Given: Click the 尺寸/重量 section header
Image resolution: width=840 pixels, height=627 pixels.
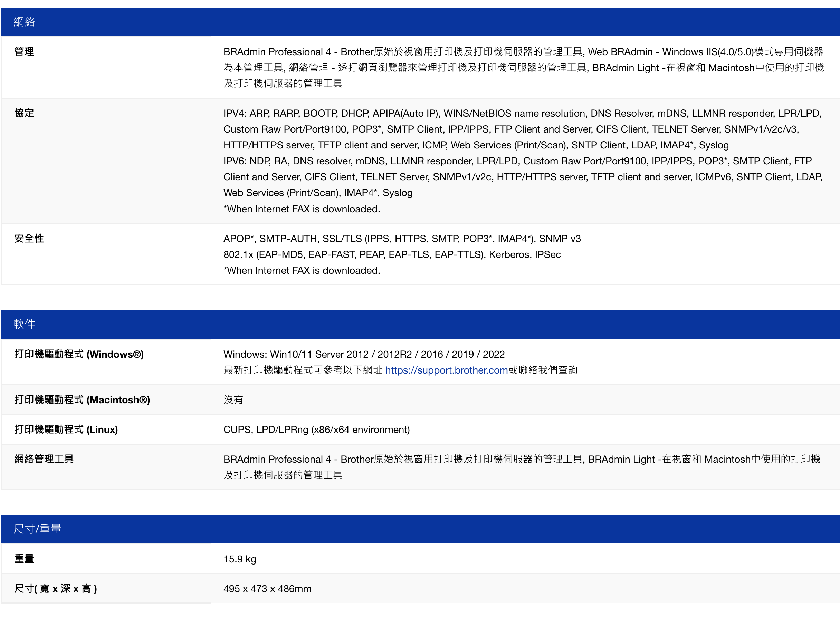Looking at the screenshot, I should [37, 529].
